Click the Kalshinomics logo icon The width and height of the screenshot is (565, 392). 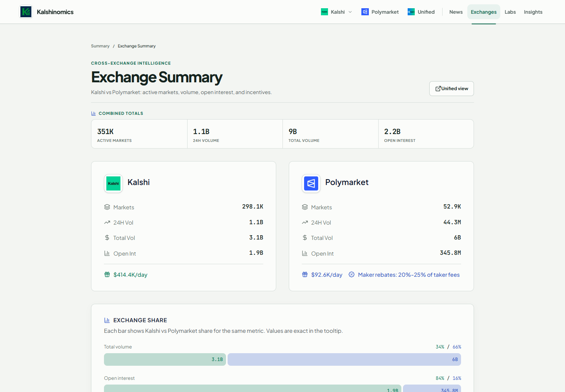pyautogui.click(x=26, y=12)
